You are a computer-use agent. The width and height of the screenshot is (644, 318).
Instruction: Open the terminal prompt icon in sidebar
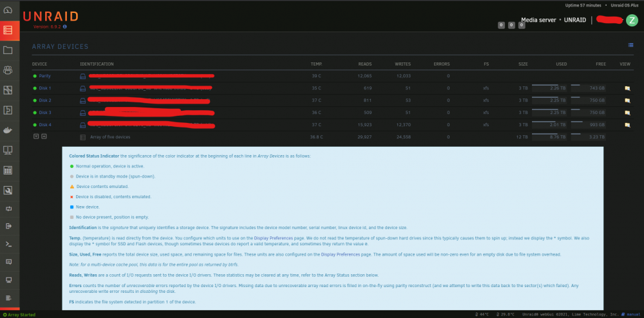8,244
